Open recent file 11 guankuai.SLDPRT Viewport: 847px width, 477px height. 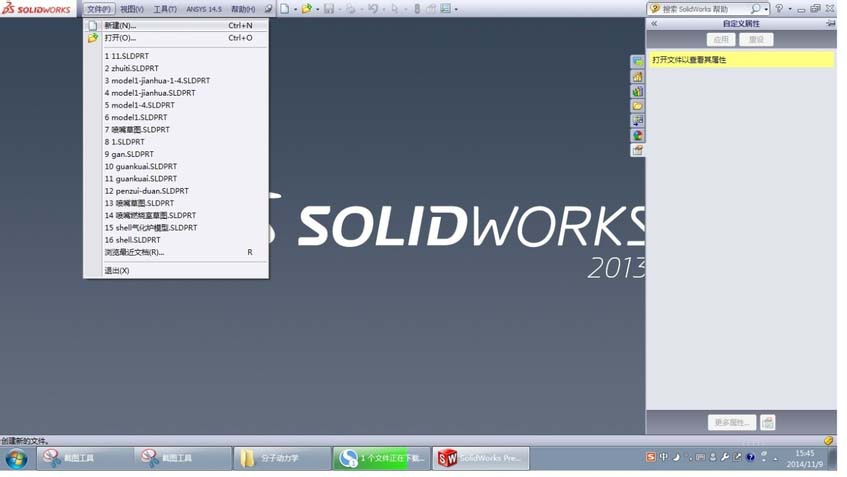click(x=176, y=179)
